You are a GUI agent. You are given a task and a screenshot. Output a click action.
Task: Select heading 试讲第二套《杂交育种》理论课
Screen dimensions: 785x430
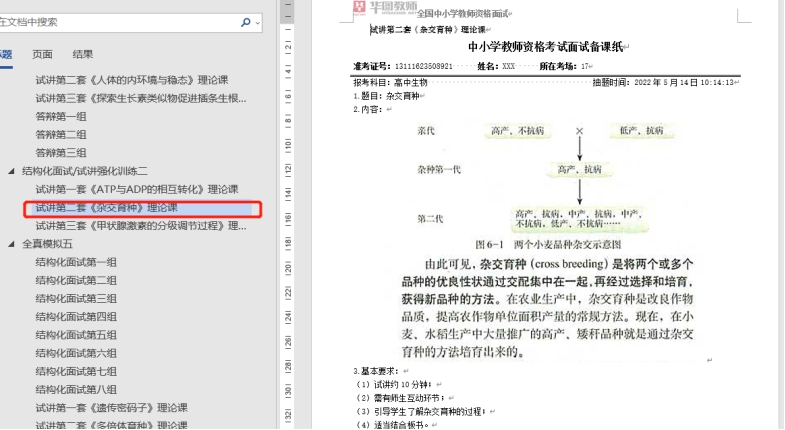[106, 208]
